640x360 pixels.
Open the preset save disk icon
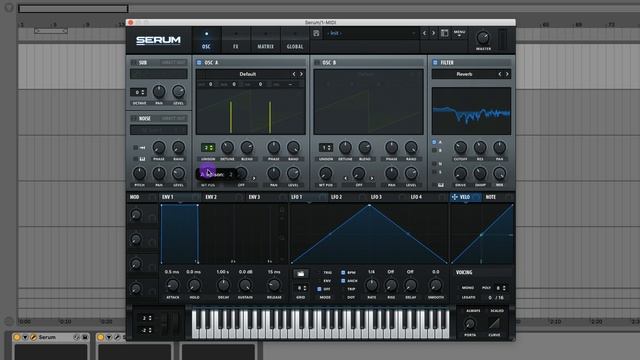tap(316, 33)
